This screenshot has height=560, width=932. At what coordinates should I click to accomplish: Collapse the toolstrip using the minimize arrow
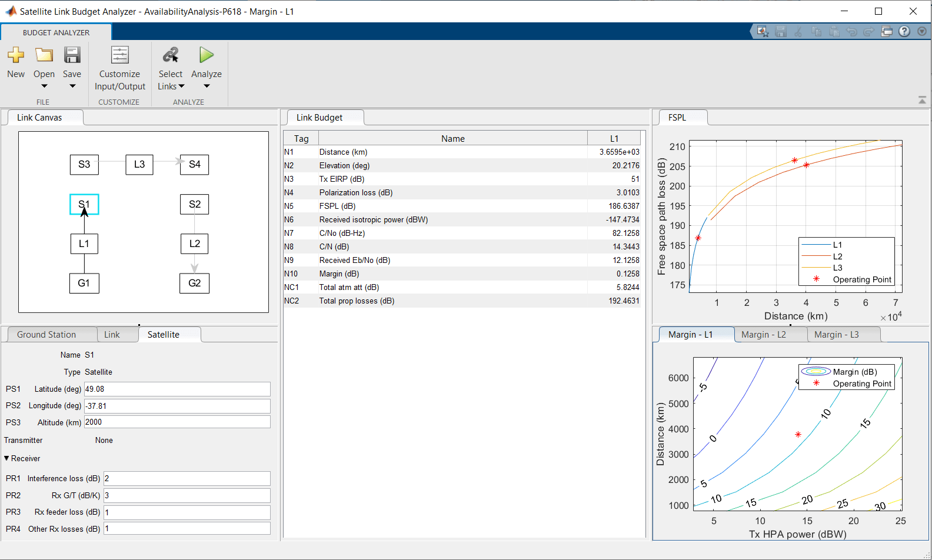tap(922, 101)
